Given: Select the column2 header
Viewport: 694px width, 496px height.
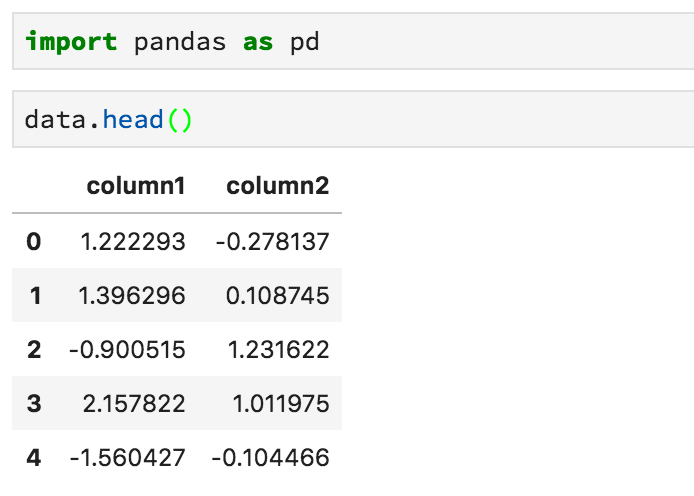Looking at the screenshot, I should point(278,186).
